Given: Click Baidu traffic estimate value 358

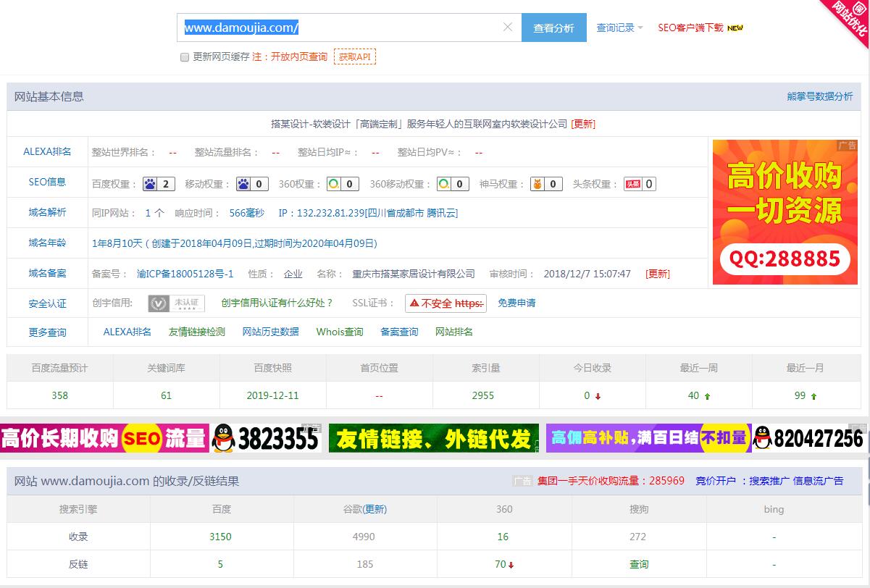Looking at the screenshot, I should coord(60,395).
